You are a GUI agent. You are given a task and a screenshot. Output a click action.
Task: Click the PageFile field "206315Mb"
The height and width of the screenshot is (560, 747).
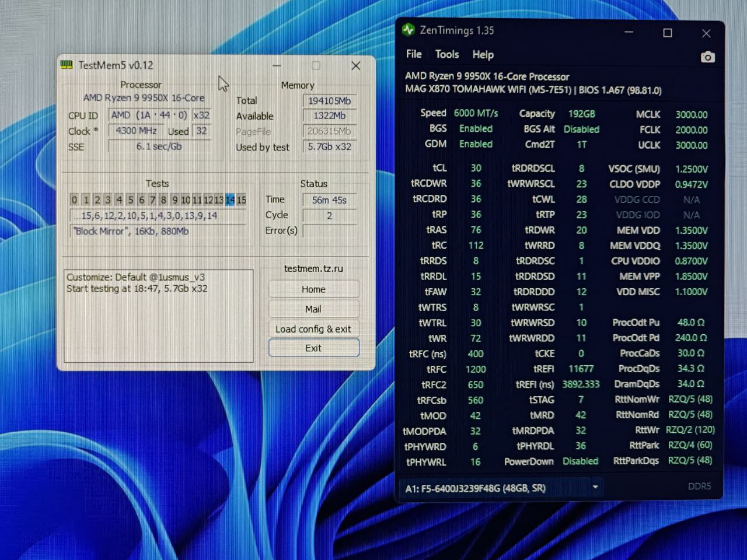coord(330,132)
